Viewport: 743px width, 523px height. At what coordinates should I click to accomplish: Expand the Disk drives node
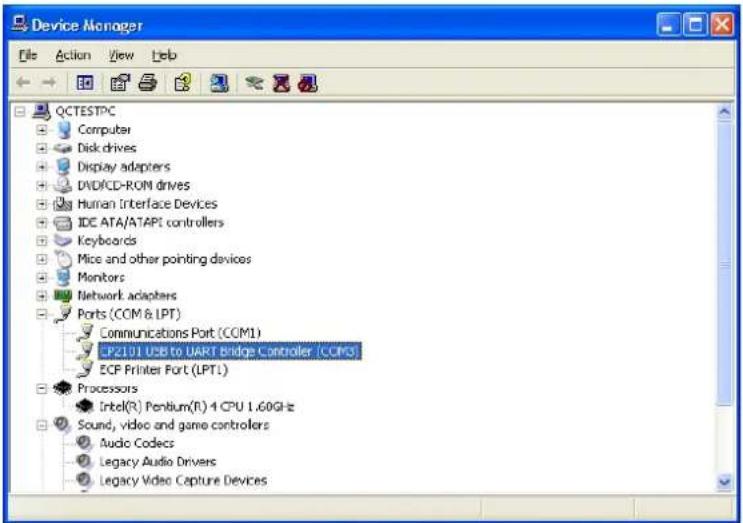[x=42, y=148]
